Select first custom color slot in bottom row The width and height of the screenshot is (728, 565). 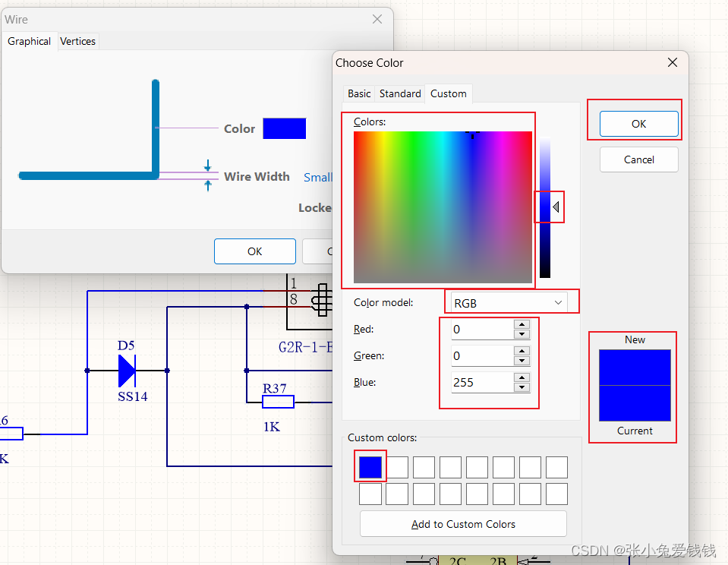tap(370, 494)
